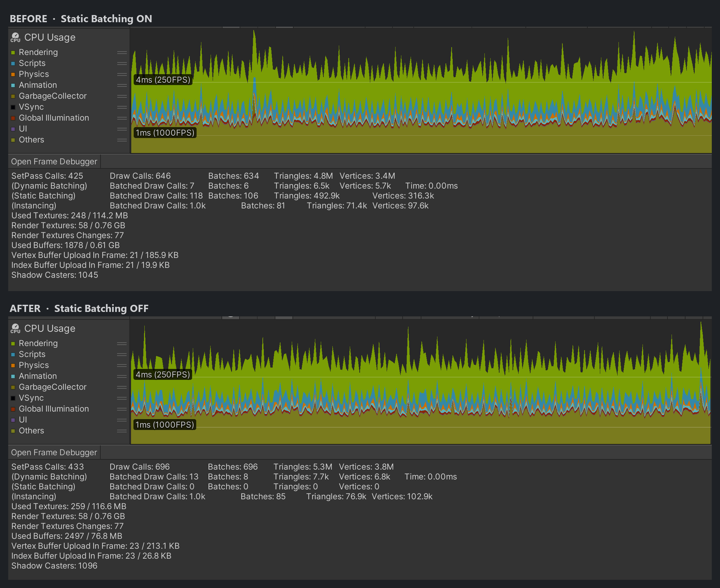Click 'Batches: 634' statistic
Image resolution: width=720 pixels, height=588 pixels.
coord(234,176)
